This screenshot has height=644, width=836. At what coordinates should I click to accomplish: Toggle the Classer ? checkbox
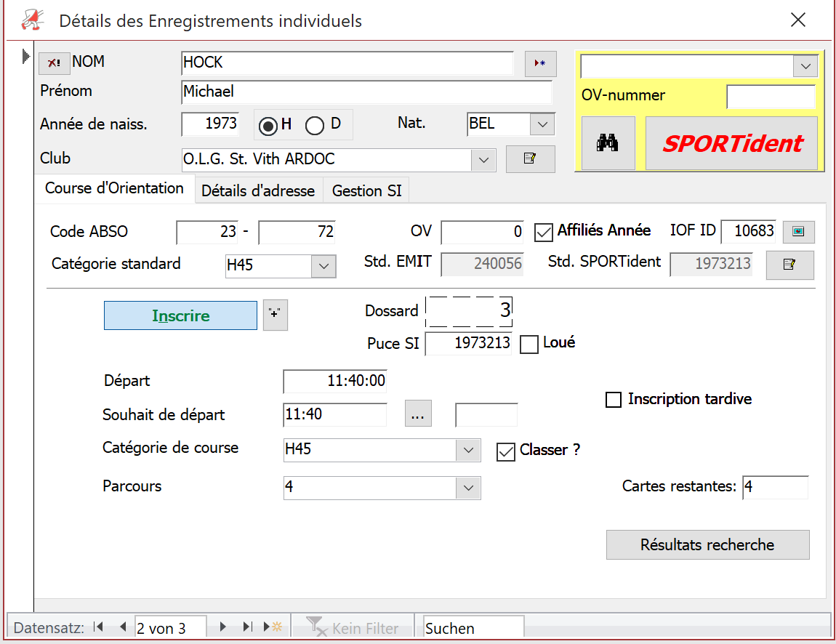505,451
